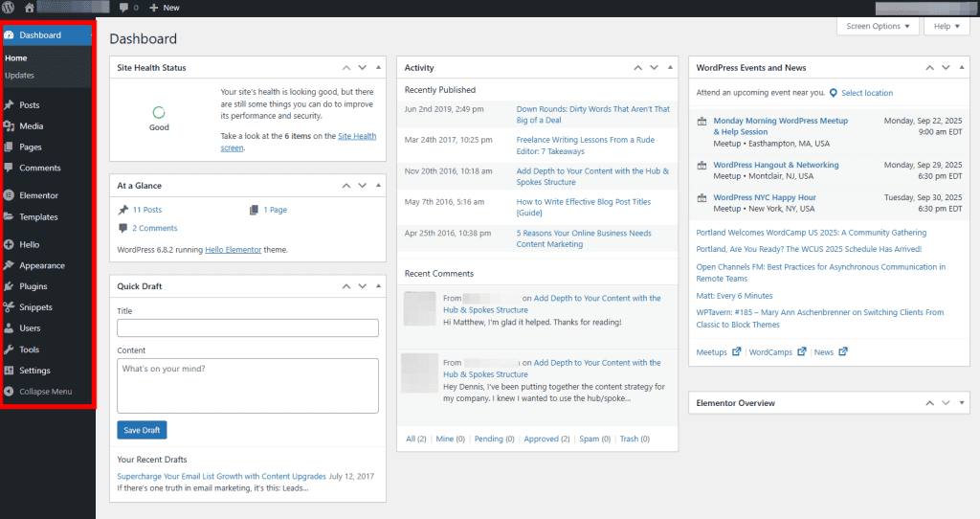Click the Comments sidebar icon
The width and height of the screenshot is (980, 519).
(x=9, y=168)
